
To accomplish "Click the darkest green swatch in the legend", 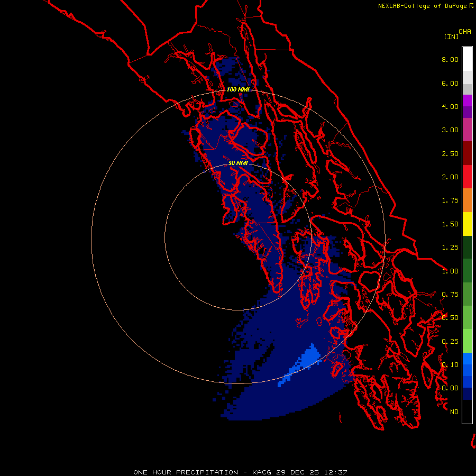I will click(x=467, y=247).
